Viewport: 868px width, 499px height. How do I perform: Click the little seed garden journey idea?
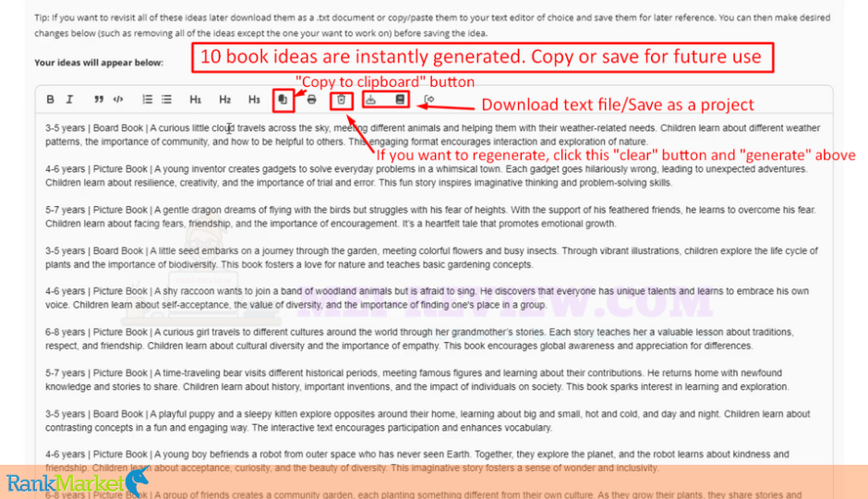[x=432, y=258]
